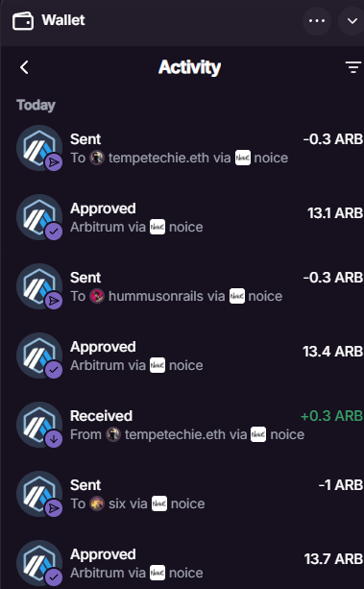Open the Approved 13.1 ARB transaction

189,217
